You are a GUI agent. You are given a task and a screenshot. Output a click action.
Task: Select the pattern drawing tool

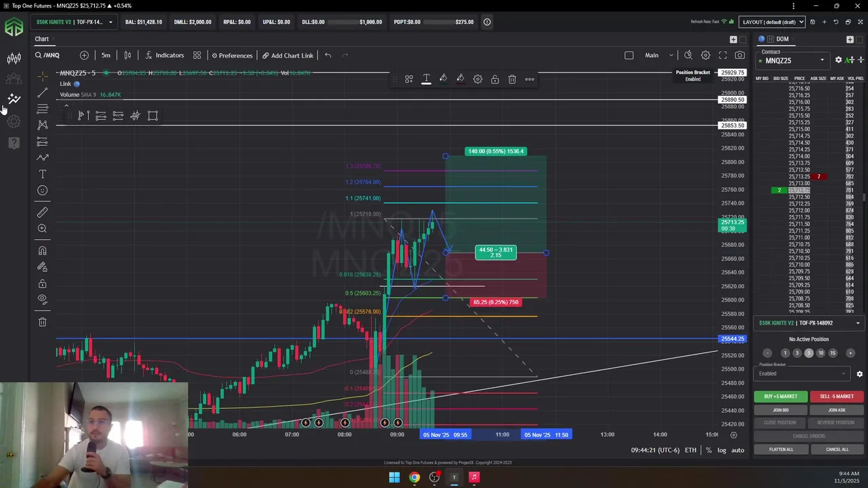(42, 125)
